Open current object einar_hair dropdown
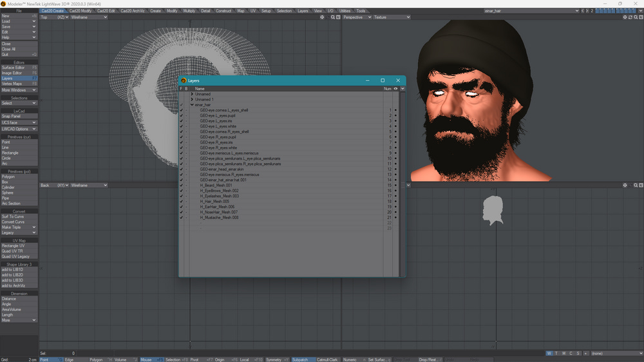 point(531,11)
